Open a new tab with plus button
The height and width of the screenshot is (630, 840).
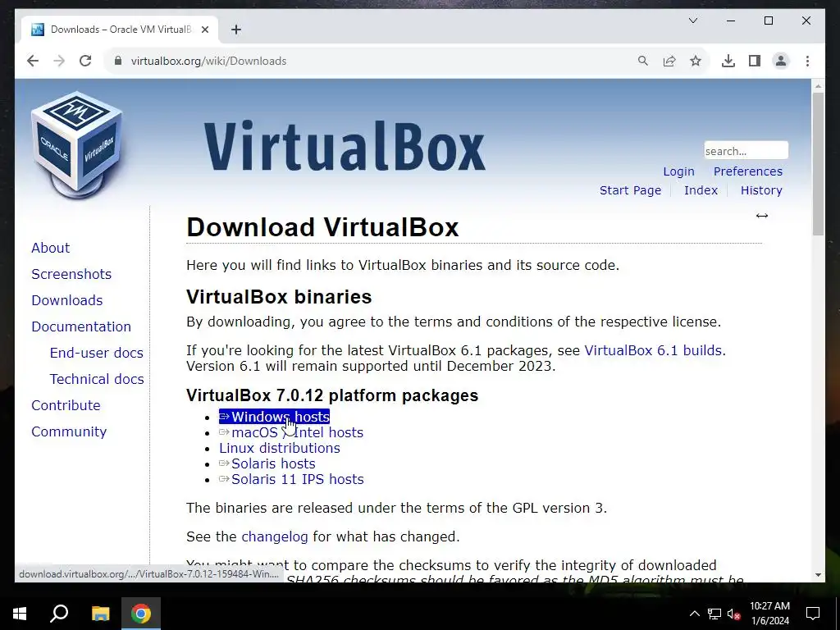point(236,30)
